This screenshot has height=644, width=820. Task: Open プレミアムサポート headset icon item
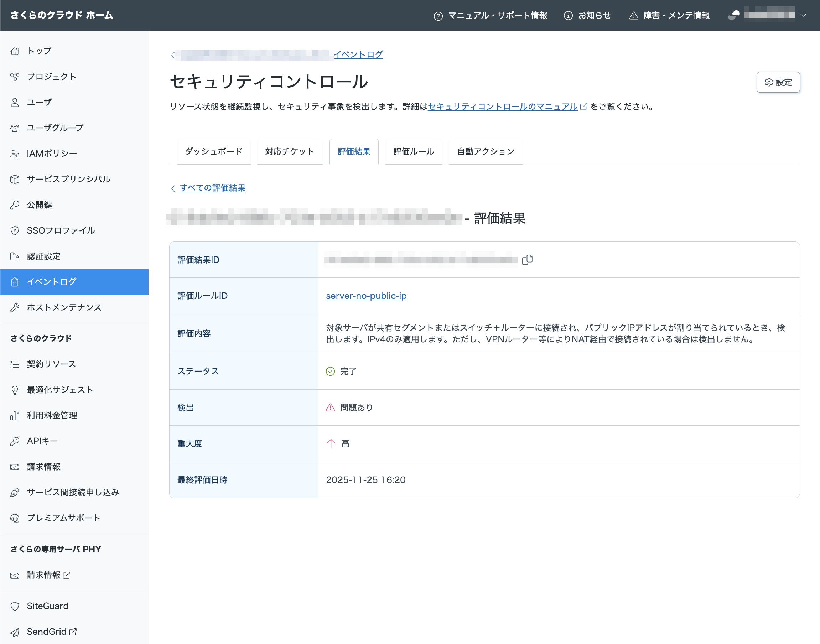click(15, 519)
